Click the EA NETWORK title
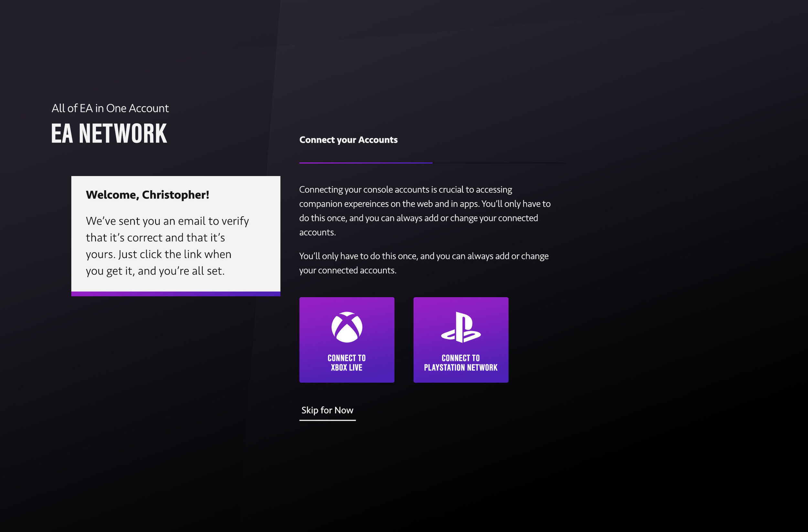Screen dimensions: 808x532 (x=109, y=133)
